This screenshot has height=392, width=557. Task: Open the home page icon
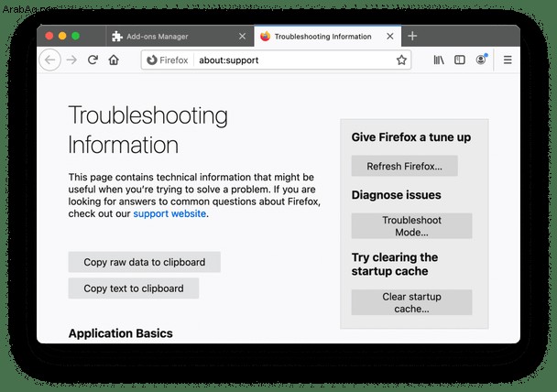click(x=114, y=60)
